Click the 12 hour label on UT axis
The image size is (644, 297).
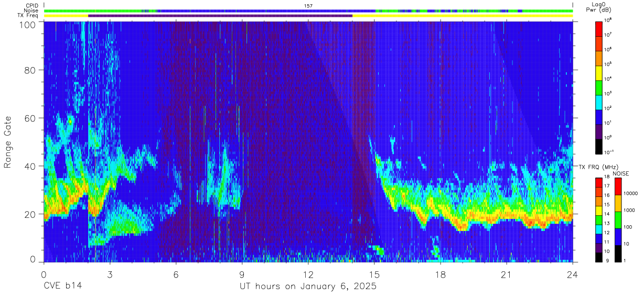(308, 274)
